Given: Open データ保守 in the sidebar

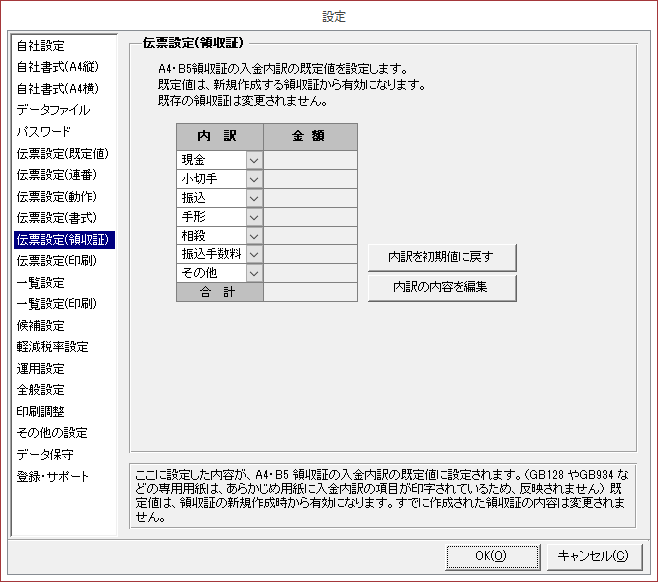Looking at the screenshot, I should tap(45, 454).
